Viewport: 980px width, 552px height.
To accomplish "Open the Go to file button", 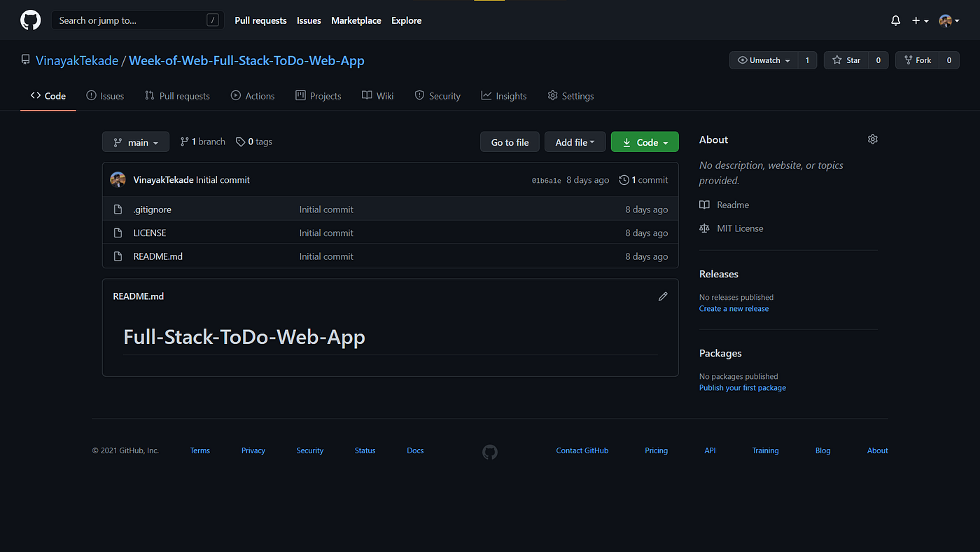I will coord(510,142).
